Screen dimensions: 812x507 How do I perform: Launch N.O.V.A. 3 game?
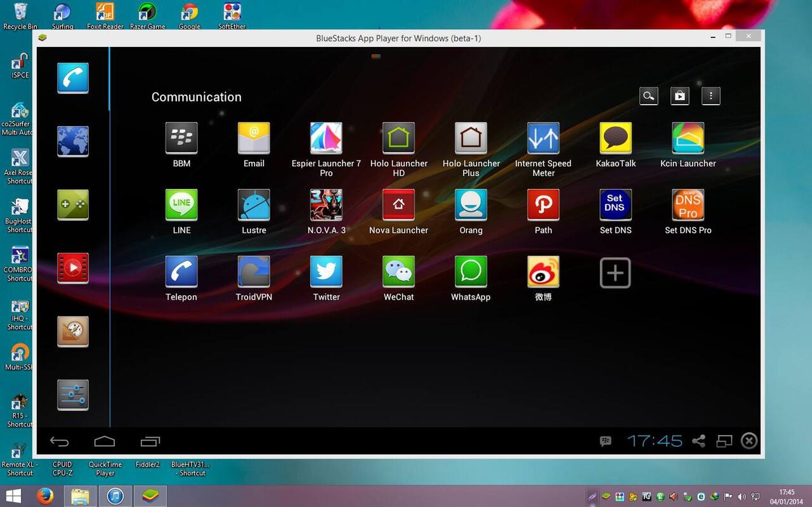pos(326,205)
